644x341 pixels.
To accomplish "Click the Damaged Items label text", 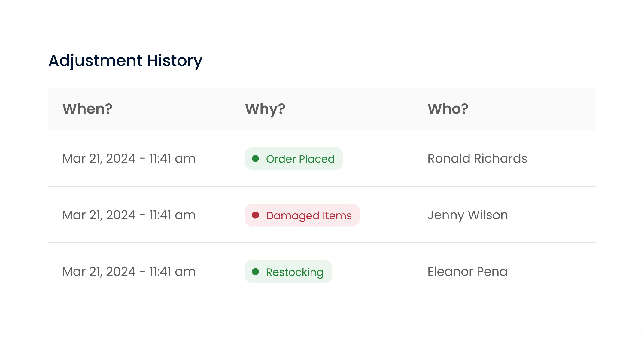I will click(x=309, y=215).
